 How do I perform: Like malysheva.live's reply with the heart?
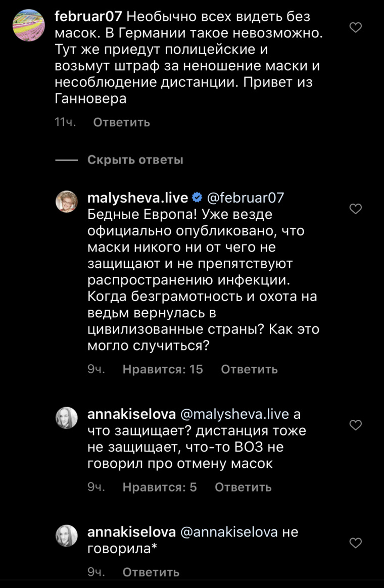356,209
